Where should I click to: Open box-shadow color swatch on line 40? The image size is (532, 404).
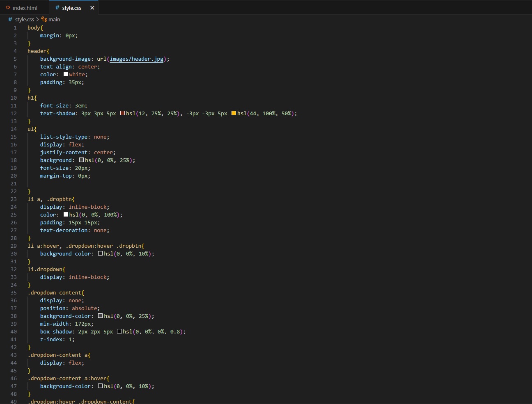click(119, 331)
